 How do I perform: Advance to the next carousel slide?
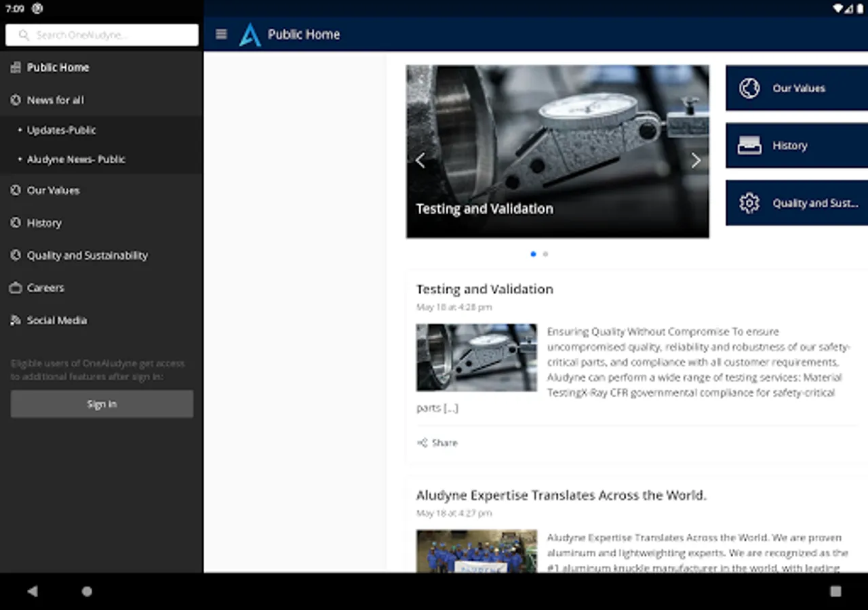[696, 160]
